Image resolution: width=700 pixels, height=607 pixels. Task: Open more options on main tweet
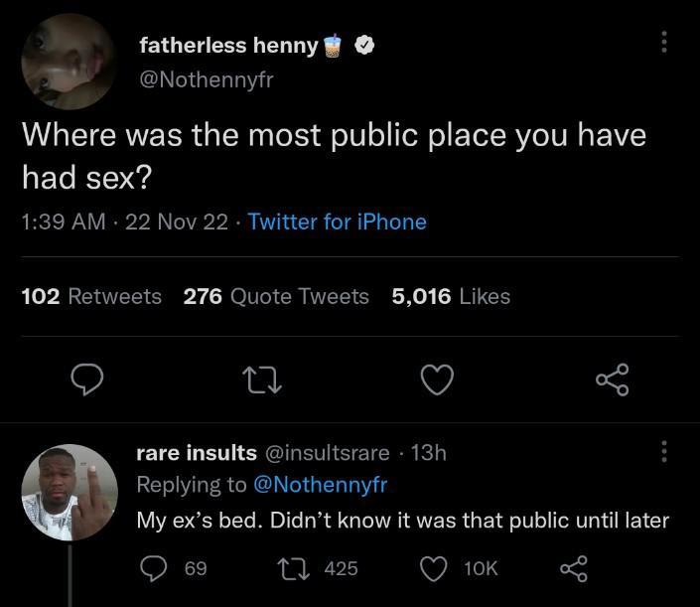[664, 43]
